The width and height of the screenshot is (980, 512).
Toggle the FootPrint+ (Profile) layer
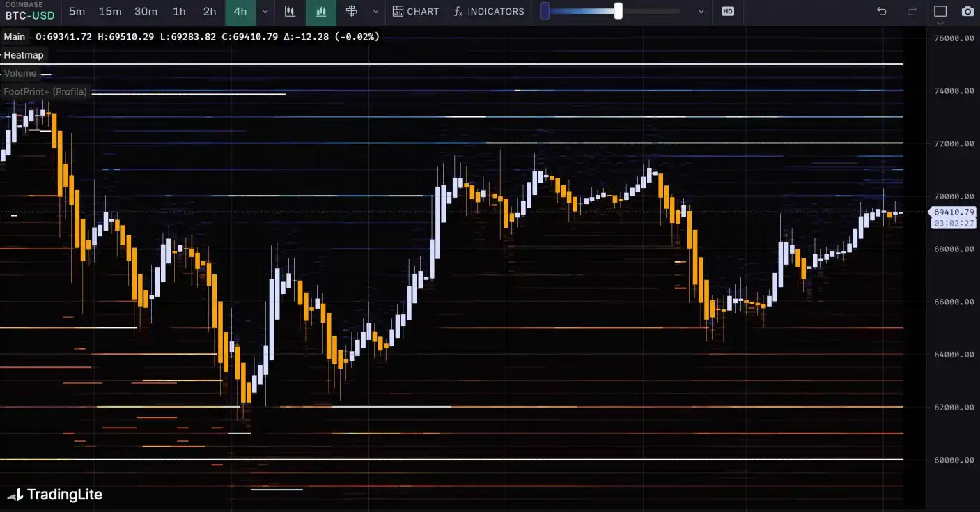(x=45, y=91)
